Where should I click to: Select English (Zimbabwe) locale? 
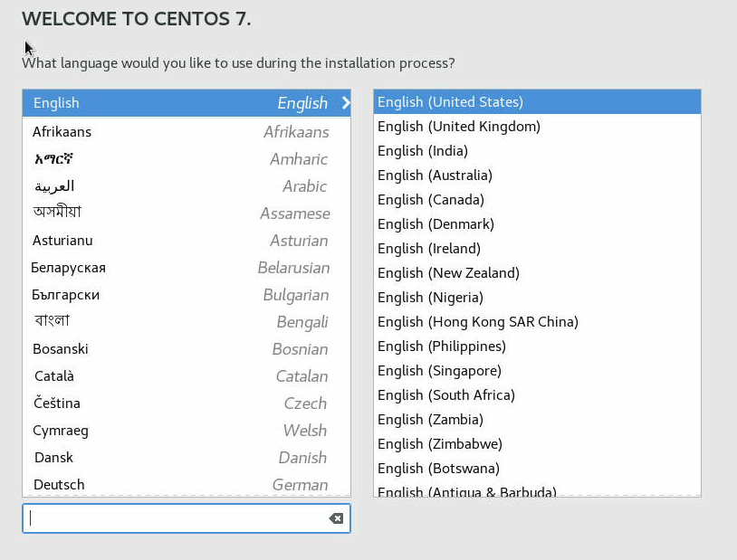point(537,444)
